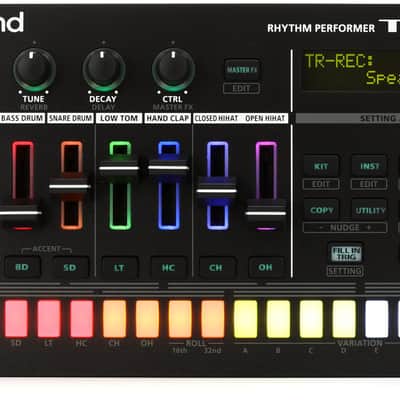The image size is (400, 400).
Task: Click the EDIT label under INST
Action: point(369,184)
